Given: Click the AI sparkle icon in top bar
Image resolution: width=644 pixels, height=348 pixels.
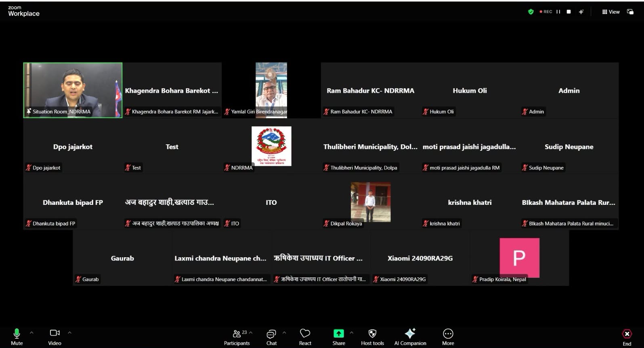Looking at the screenshot, I should click(581, 12).
